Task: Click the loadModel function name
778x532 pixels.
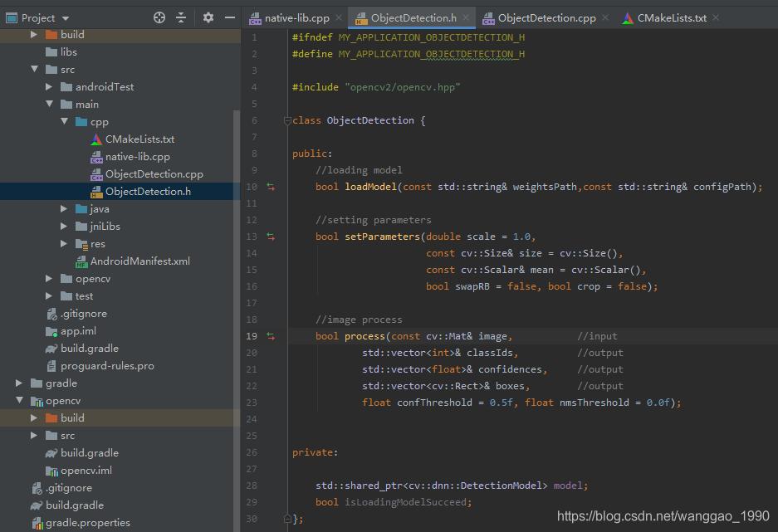Action: 370,187
